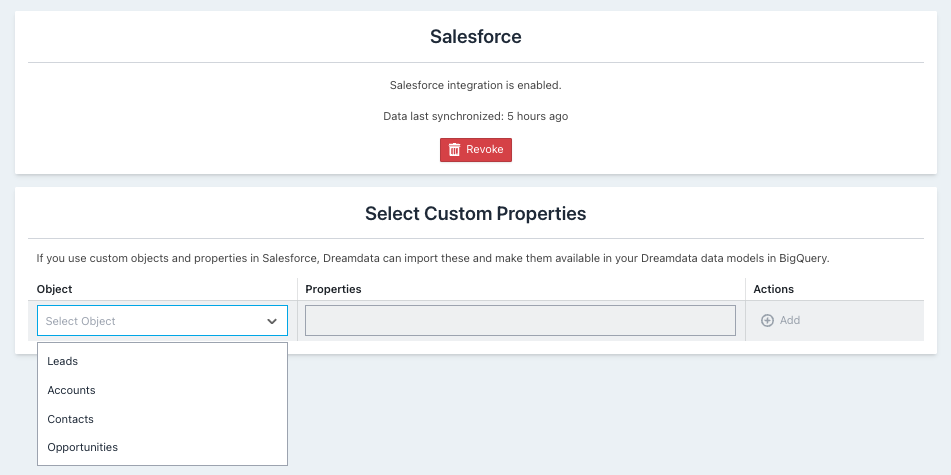This screenshot has height=475, width=951.
Task: Choose Opportunities from the dropdown
Action: tap(163, 448)
